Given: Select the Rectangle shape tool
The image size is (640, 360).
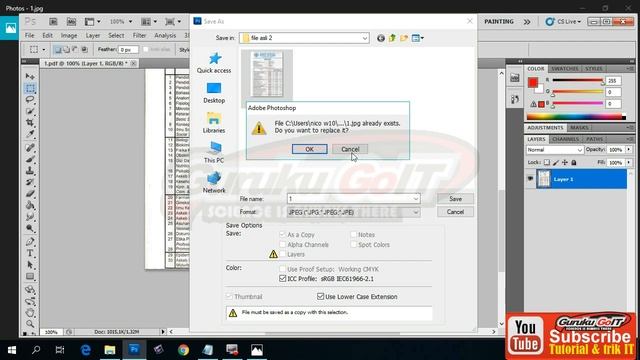Looking at the screenshot, I should pos(30,276).
